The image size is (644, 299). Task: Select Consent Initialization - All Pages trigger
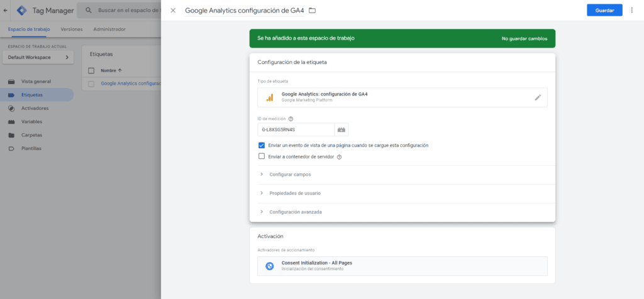tap(402, 266)
